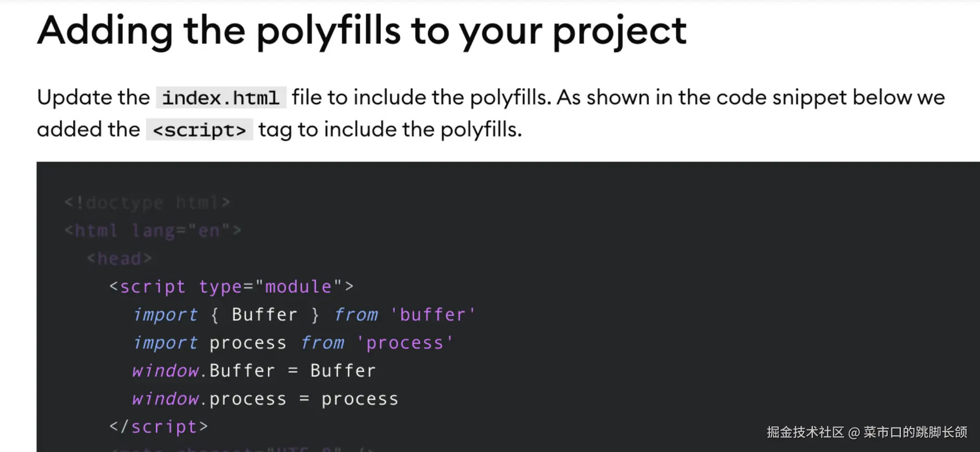This screenshot has width=980, height=452.
Task: Click the 掘金技术社区 watermark text
Action: [x=805, y=432]
